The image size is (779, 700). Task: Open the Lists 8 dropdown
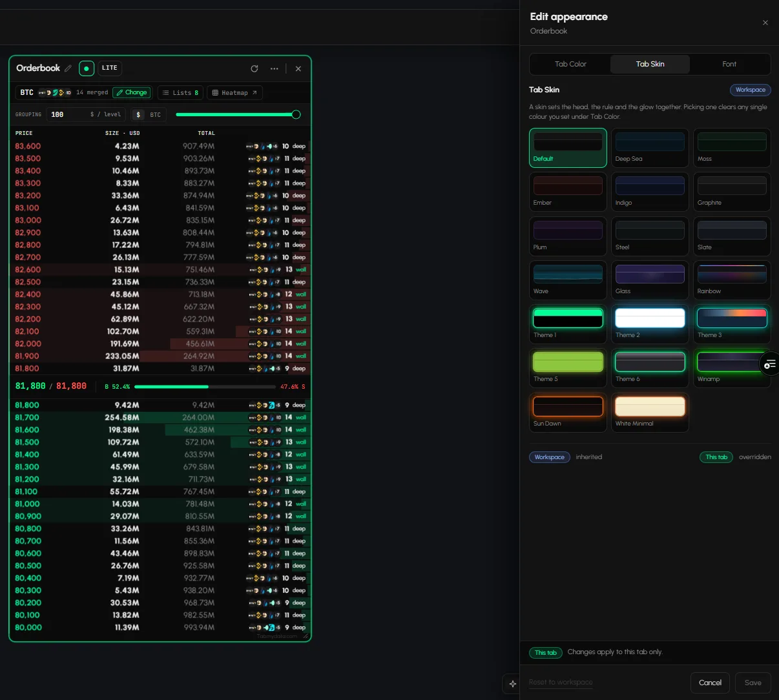point(180,93)
